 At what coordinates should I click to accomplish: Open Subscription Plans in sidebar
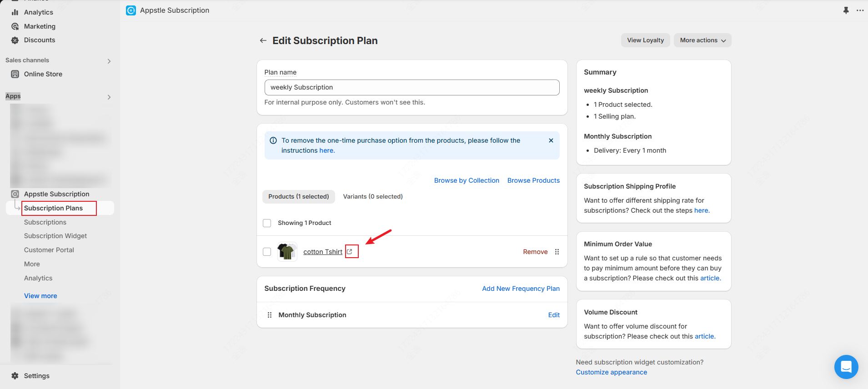(53, 208)
